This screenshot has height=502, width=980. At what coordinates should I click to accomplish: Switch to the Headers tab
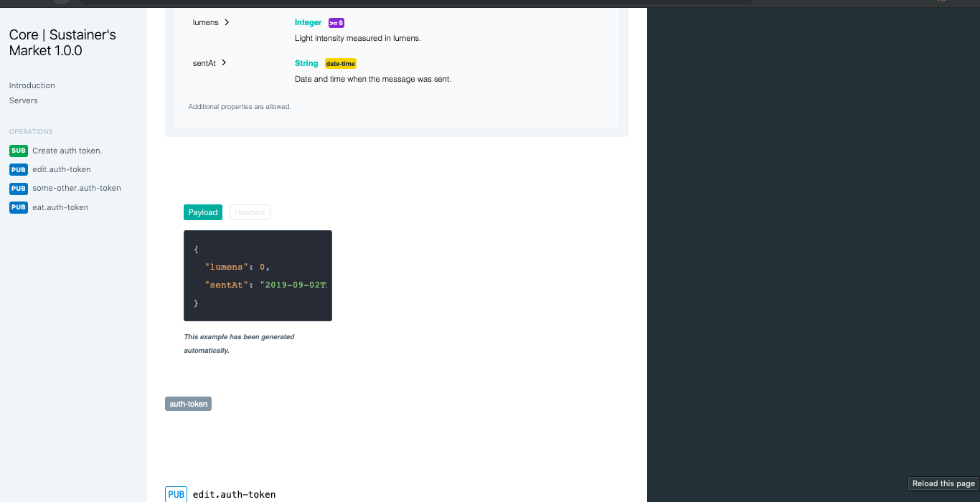pyautogui.click(x=250, y=212)
